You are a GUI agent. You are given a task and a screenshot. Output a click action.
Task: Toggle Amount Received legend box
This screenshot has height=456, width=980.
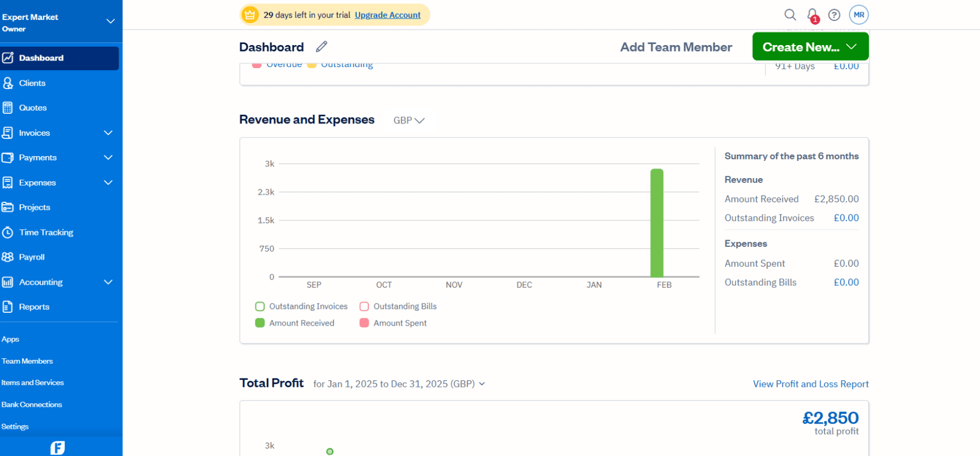click(x=260, y=323)
